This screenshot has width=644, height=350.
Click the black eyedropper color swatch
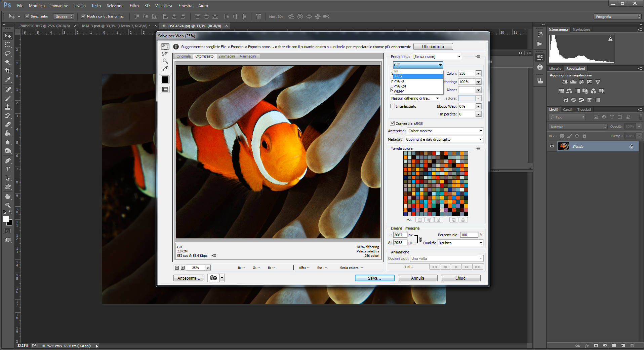pyautogui.click(x=165, y=80)
